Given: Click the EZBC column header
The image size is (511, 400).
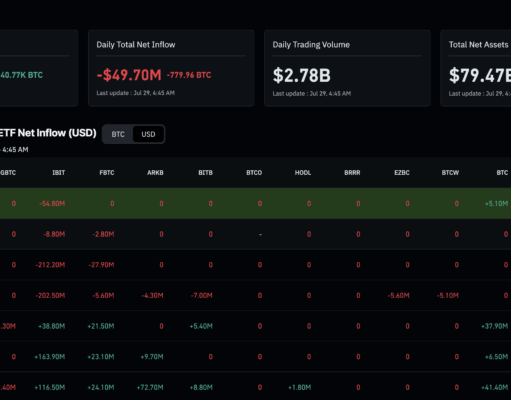Looking at the screenshot, I should tap(402, 173).
